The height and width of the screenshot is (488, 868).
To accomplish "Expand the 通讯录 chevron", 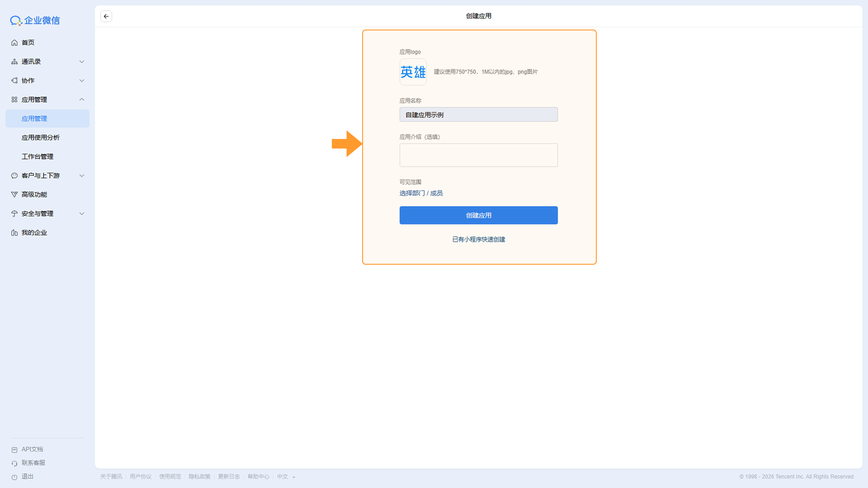I will pos(82,62).
